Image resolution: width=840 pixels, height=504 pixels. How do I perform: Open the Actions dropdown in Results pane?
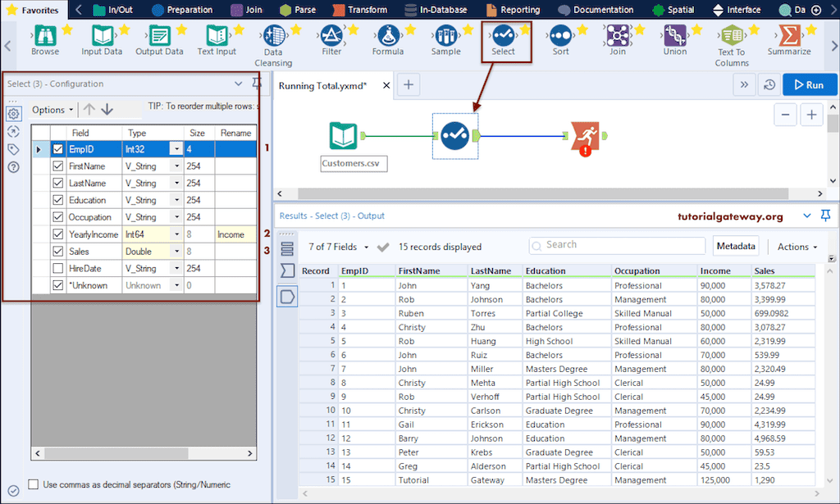coord(795,246)
